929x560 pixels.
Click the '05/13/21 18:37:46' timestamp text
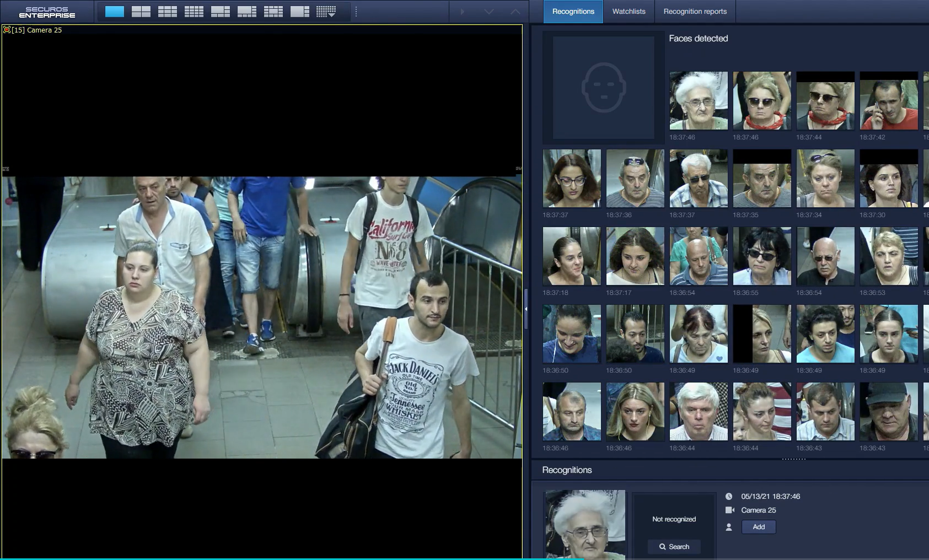[770, 497]
